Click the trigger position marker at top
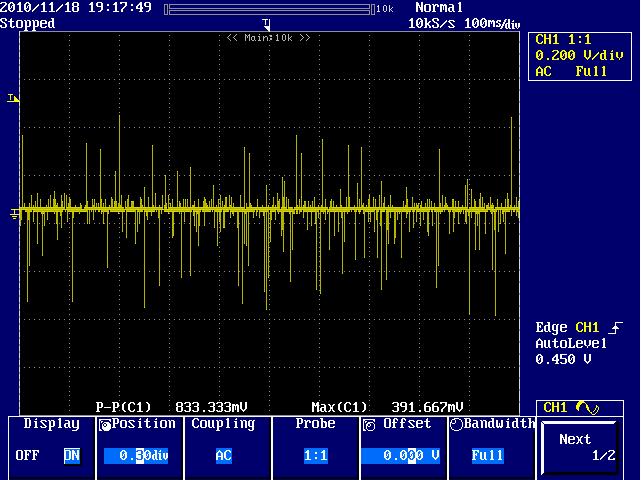 point(266,22)
